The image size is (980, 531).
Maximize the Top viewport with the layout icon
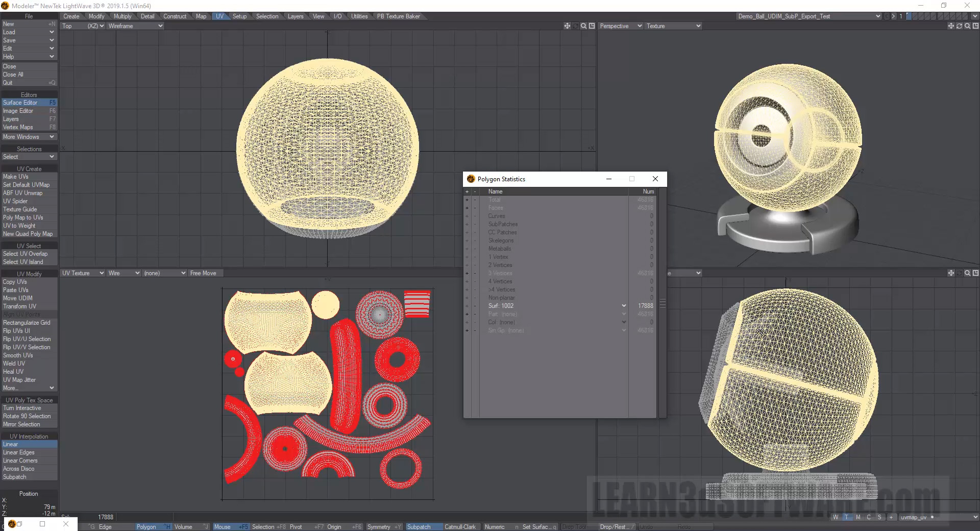(x=592, y=26)
